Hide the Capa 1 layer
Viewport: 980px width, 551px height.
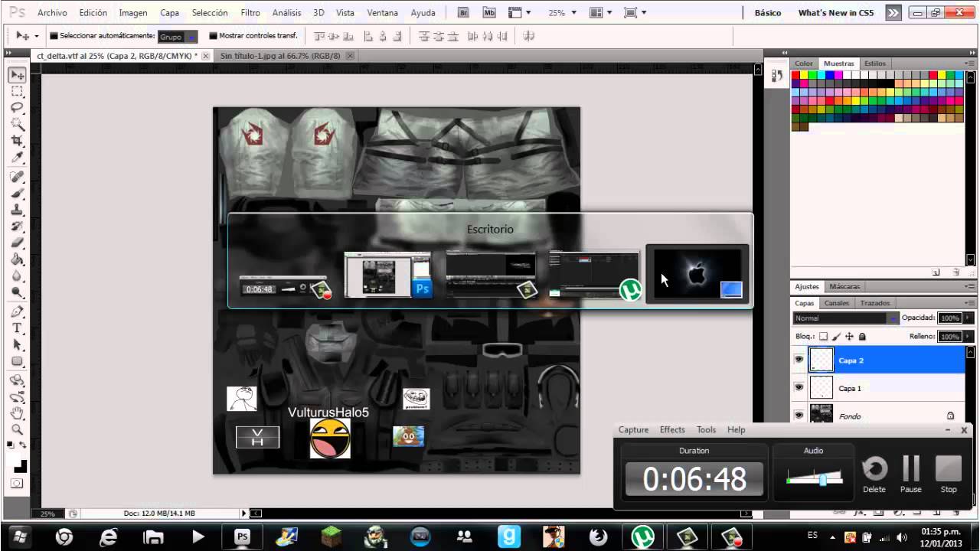point(799,388)
